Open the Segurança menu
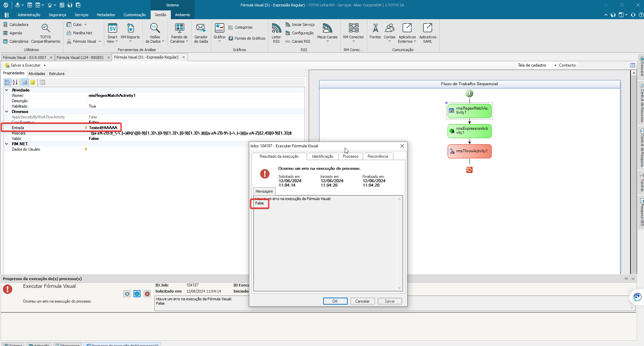The width and height of the screenshot is (644, 346). (x=58, y=15)
